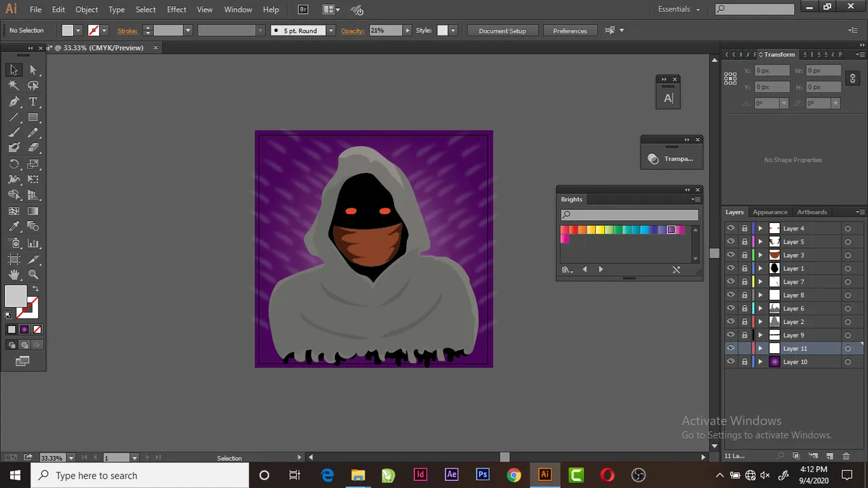Open the zoom level dropdown 33.33%
The height and width of the screenshot is (488, 868).
[71, 458]
